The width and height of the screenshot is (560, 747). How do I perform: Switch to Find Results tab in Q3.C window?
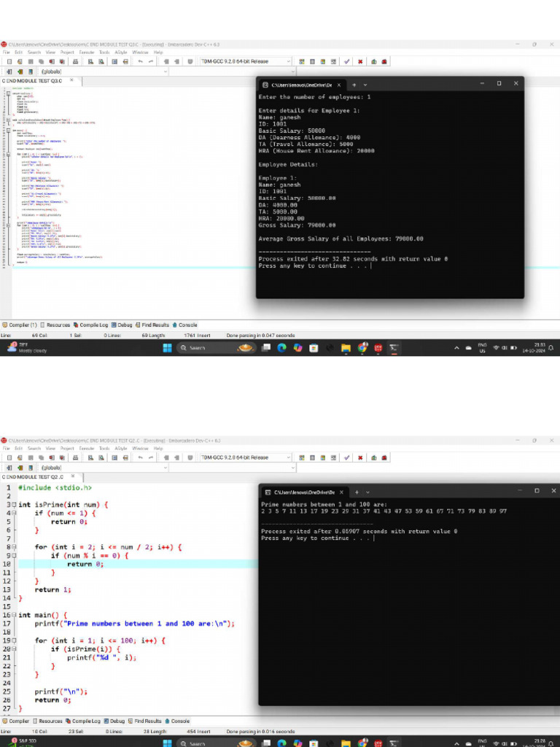(152, 325)
